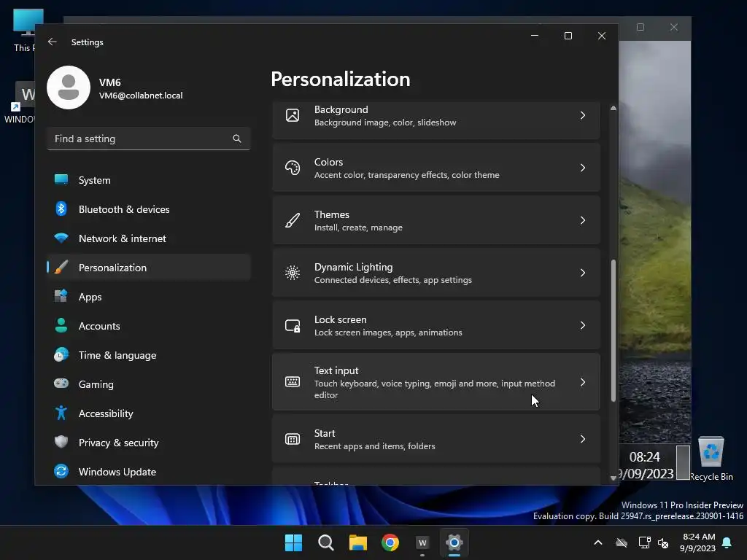The image size is (747, 560).
Task: Click the Background picture icon
Action: [x=293, y=115]
